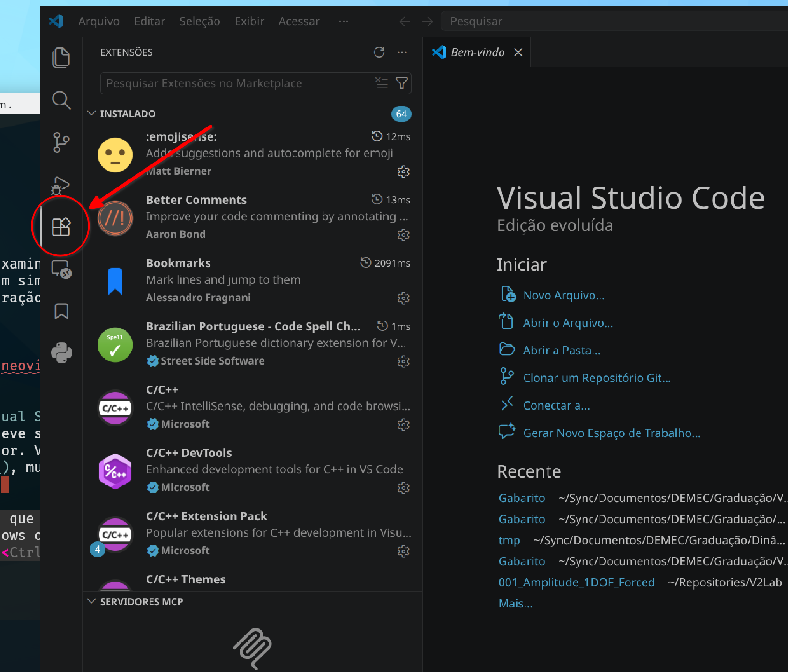Open settings gear for C/C++ Extension Pack

[404, 551]
